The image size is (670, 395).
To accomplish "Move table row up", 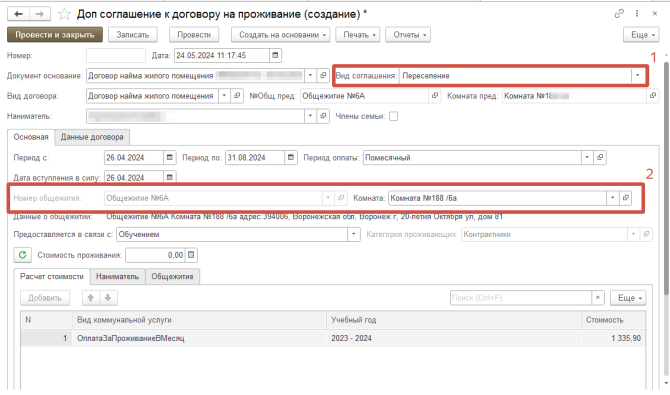I will tap(91, 298).
